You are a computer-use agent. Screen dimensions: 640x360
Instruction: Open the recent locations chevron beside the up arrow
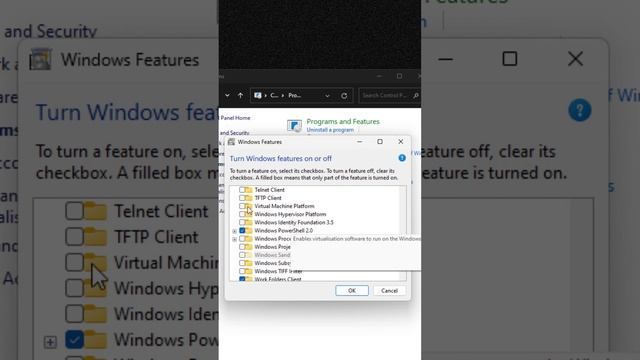(227, 95)
